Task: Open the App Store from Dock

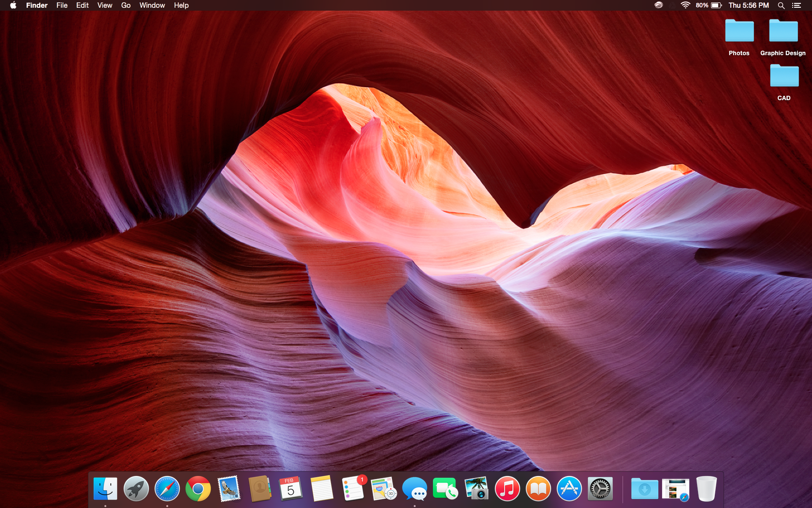Action: click(569, 489)
